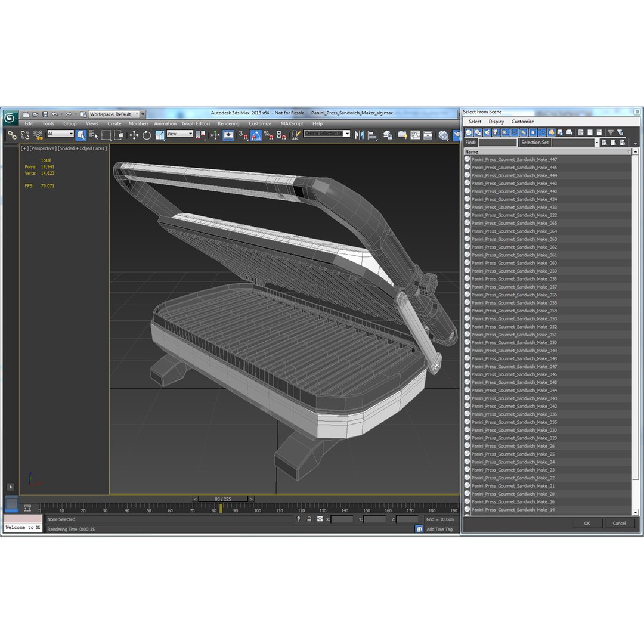
Task: Select Panini_Press_Gourmet_Sandwich_Make_447 in list
Action: click(514, 159)
